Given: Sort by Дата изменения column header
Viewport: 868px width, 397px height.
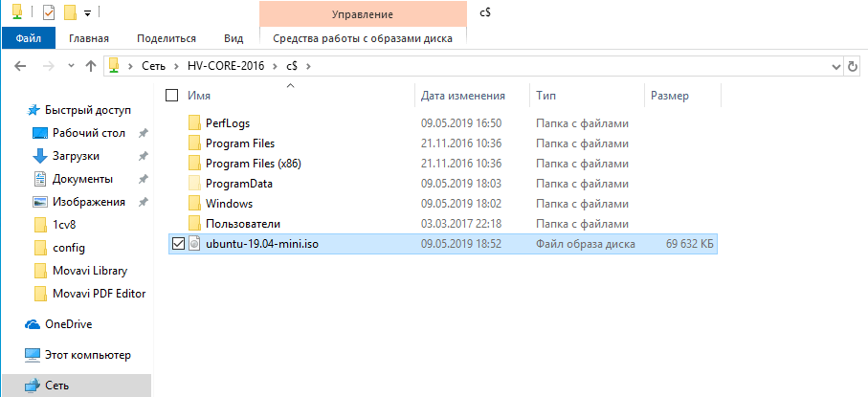Looking at the screenshot, I should point(463,96).
